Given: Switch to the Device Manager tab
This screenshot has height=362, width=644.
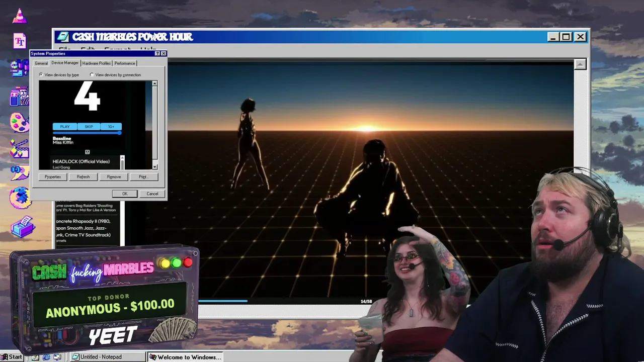Looking at the screenshot, I should pyautogui.click(x=65, y=63).
